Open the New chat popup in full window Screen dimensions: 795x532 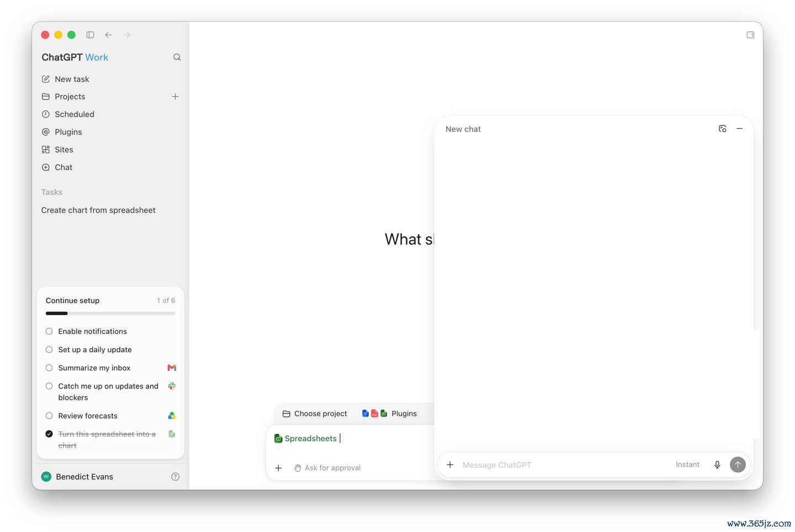tap(722, 129)
